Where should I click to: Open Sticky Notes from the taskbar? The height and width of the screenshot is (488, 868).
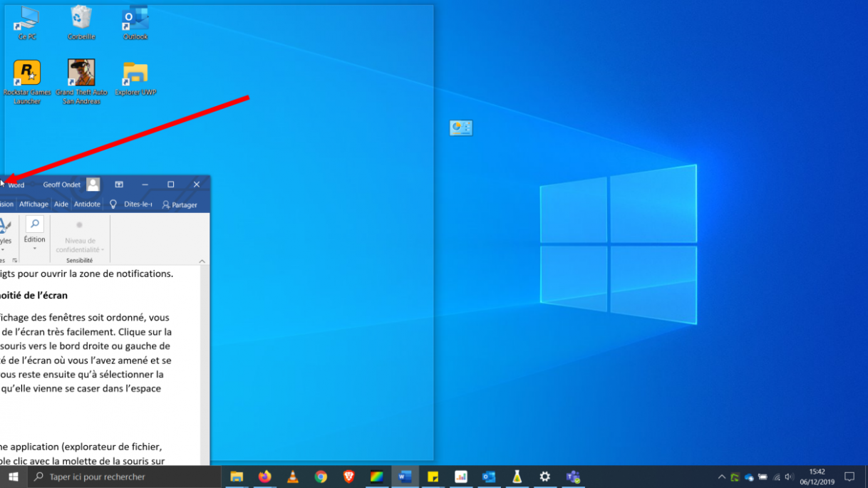pyautogui.click(x=433, y=477)
